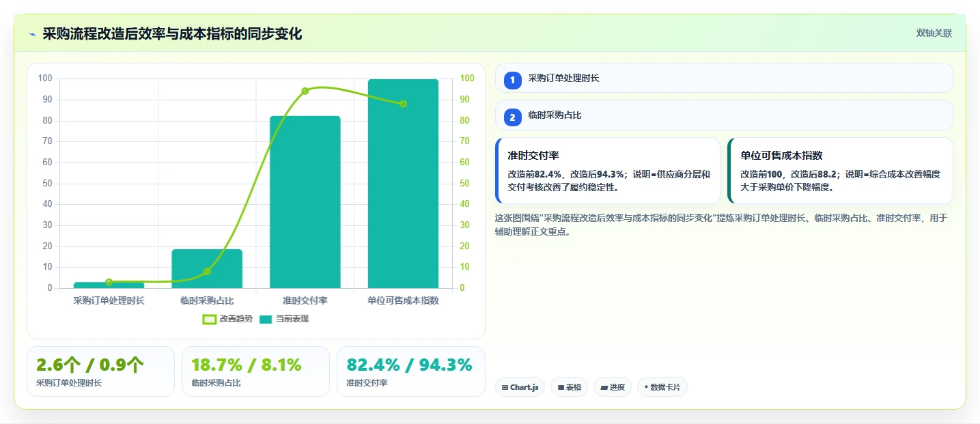Click the 数据卡片 tag
980x424 pixels.
[662, 387]
